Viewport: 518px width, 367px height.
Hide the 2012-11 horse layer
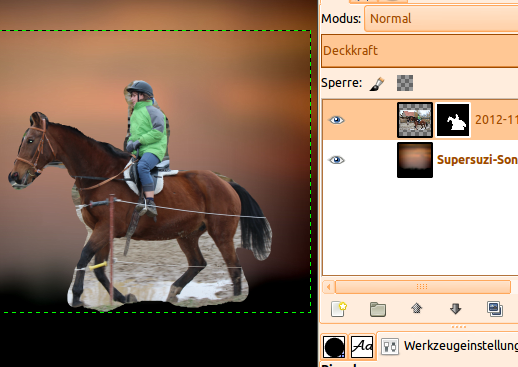click(337, 120)
